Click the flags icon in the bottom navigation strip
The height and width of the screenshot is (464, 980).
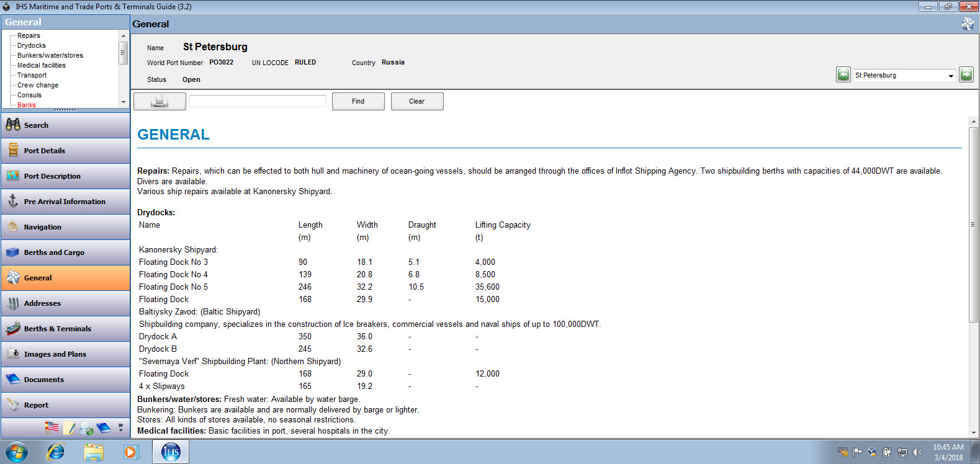[52, 427]
